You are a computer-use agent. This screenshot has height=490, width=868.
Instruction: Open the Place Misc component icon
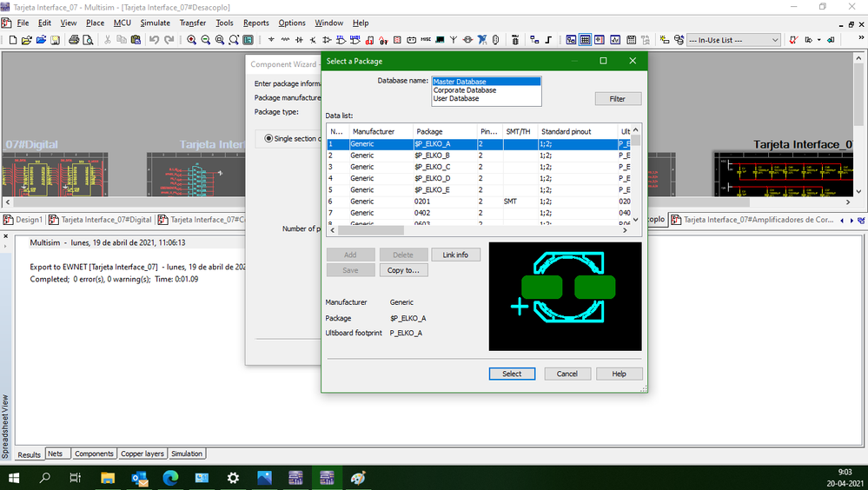[426, 40]
